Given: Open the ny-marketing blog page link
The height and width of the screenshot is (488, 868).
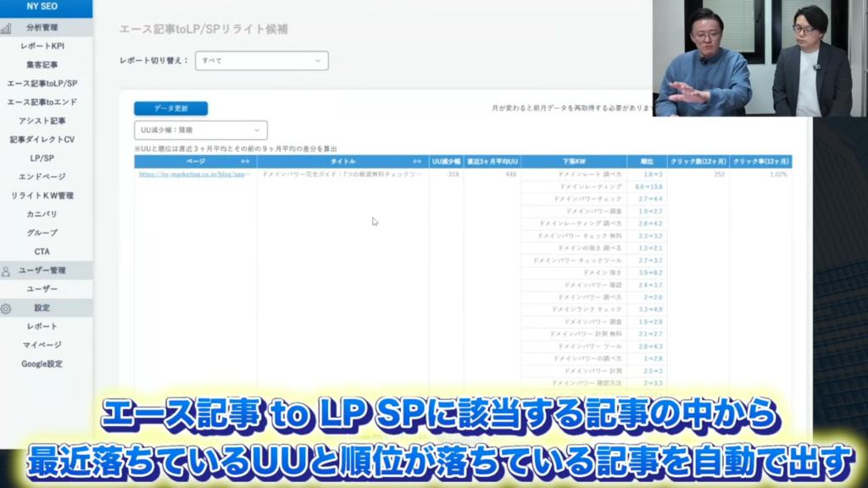Looking at the screenshot, I should [x=195, y=175].
